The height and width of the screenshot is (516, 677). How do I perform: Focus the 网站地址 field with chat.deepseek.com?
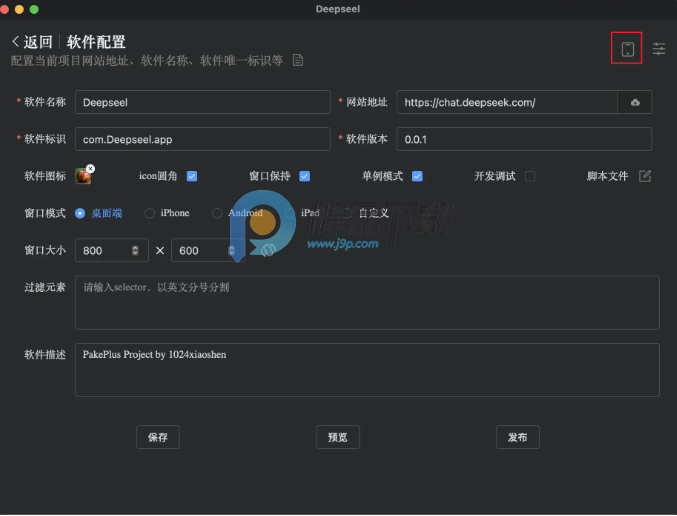click(507, 102)
